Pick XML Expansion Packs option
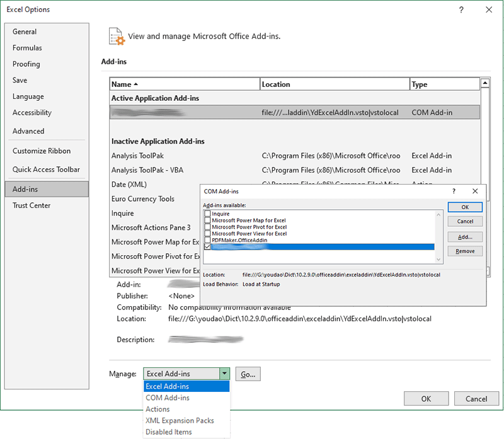The height and width of the screenshot is (441, 504). point(180,421)
